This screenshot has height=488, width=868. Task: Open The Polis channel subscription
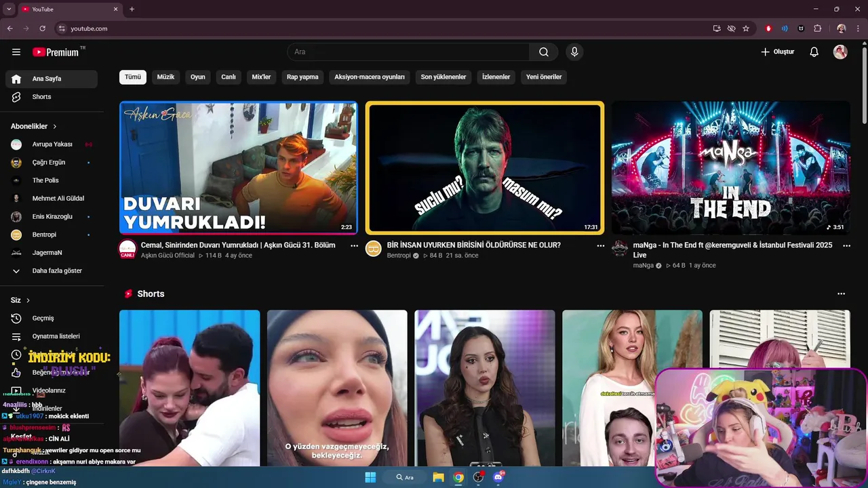coord(52,180)
